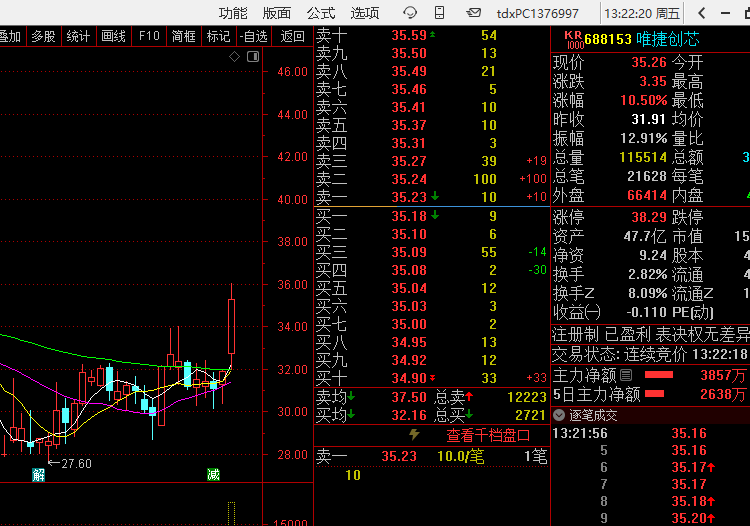
Task: Click 卖五 price 35.37
Action: coord(409,125)
